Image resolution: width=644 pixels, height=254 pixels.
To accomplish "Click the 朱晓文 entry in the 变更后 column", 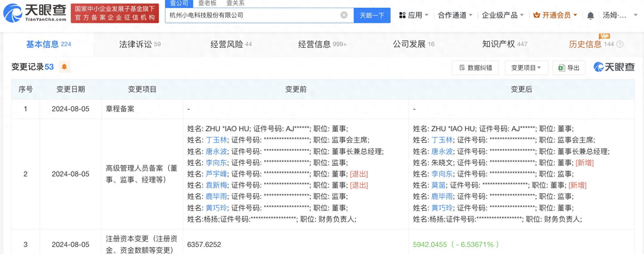I will point(442,163).
